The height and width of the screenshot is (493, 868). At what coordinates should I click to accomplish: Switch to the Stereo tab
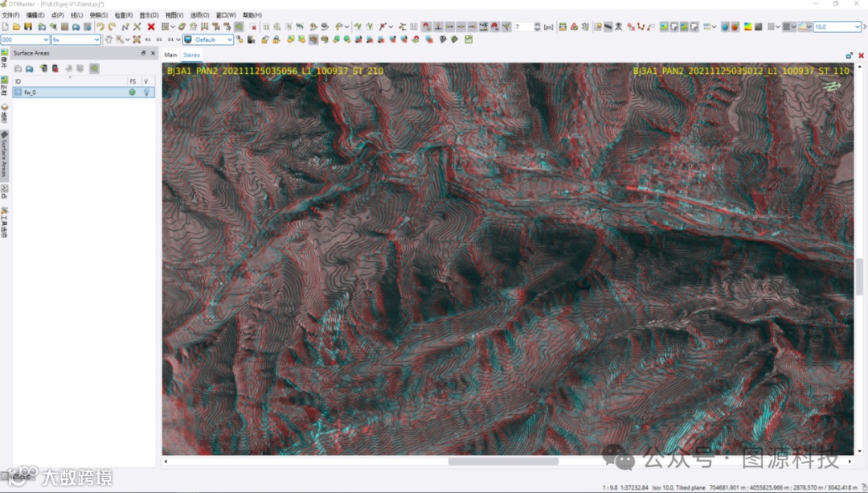coord(191,55)
